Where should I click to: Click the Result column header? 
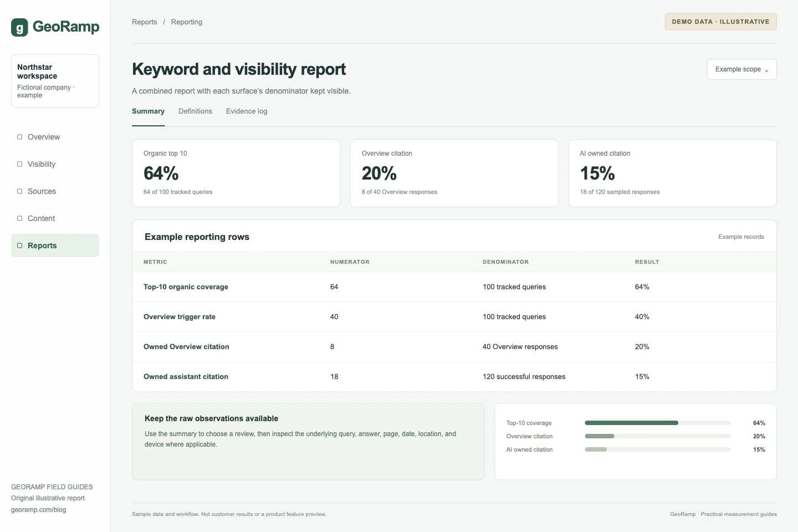647,262
